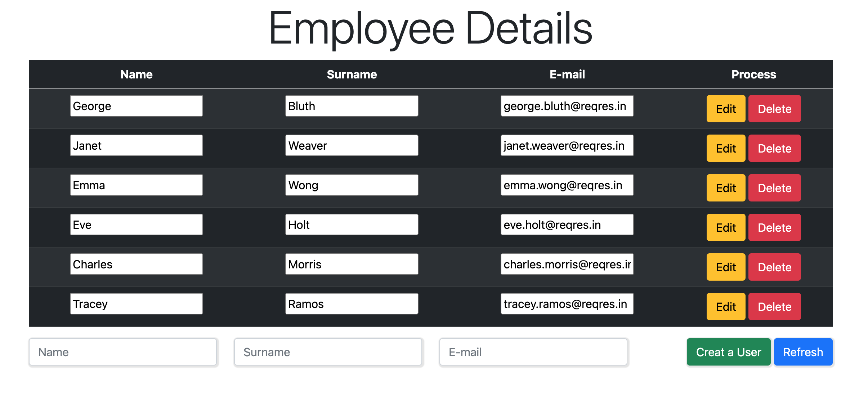This screenshot has width=868, height=408.
Task: Focus charles.morris email field
Action: click(567, 264)
